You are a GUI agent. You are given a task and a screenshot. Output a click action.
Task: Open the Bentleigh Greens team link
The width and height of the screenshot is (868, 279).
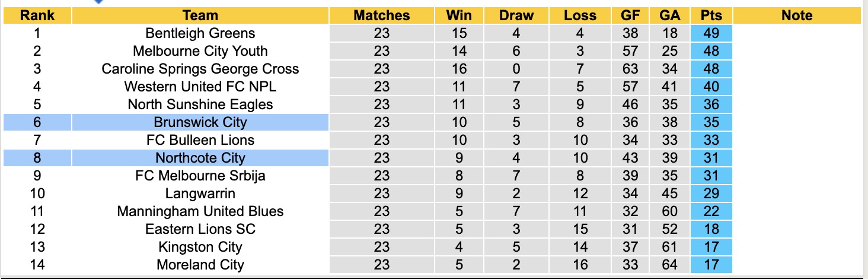(x=200, y=33)
